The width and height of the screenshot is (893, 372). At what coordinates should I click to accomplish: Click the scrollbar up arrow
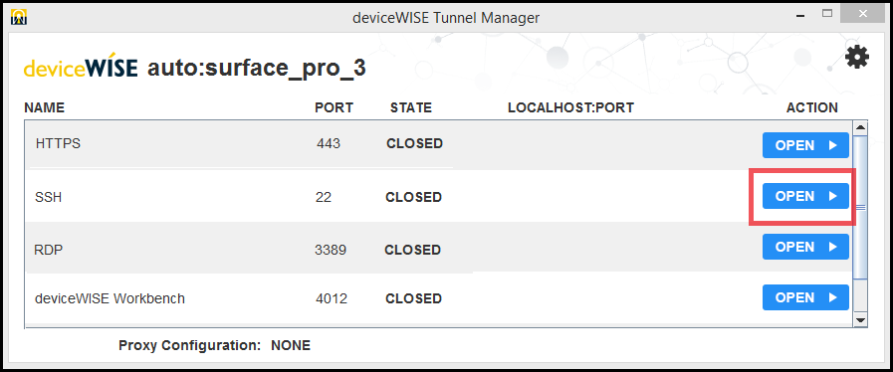(861, 126)
